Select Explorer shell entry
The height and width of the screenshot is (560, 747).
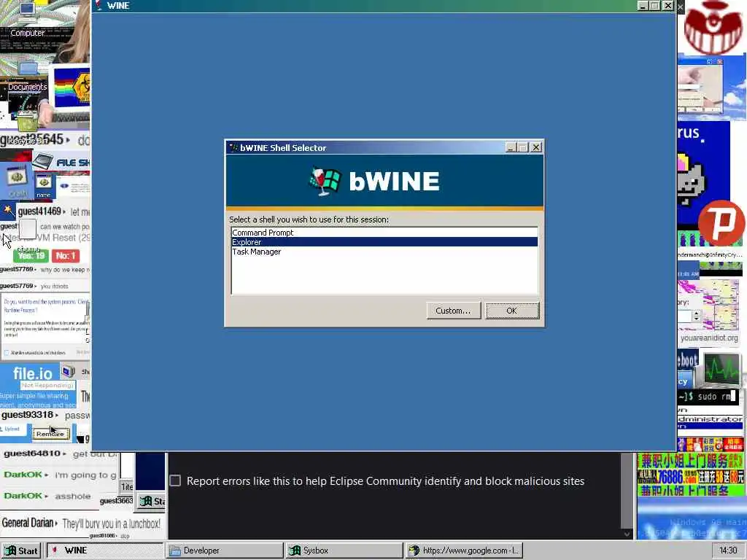coord(384,242)
